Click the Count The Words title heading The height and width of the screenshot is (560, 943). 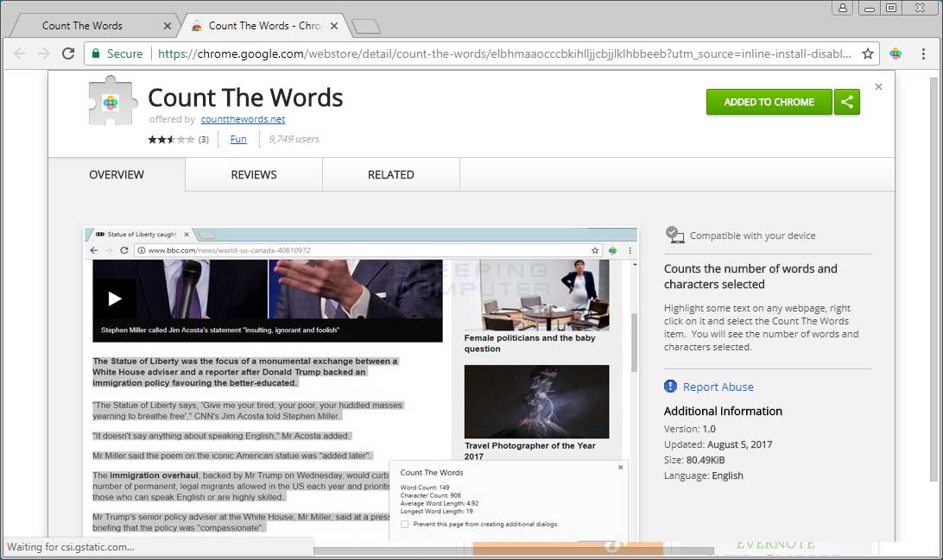pos(245,98)
